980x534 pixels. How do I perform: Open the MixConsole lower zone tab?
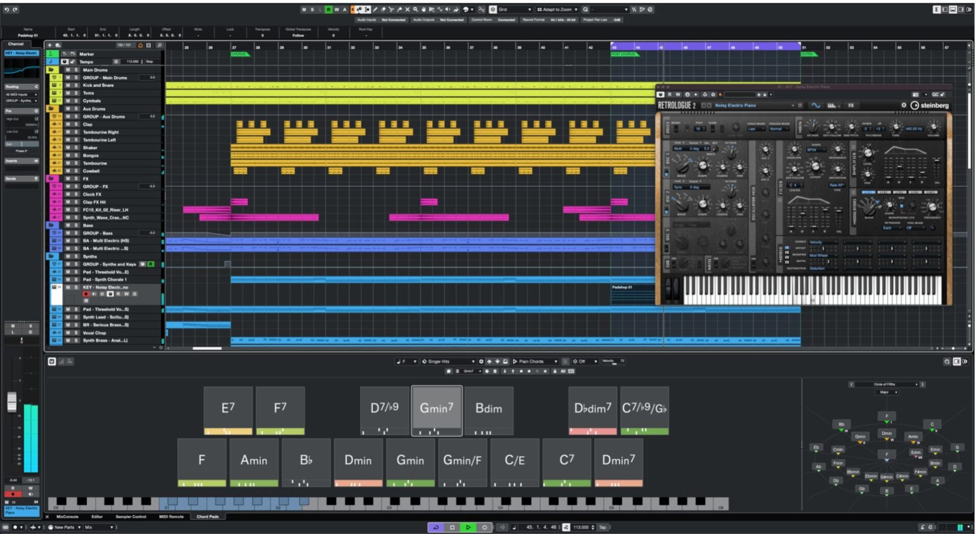click(x=67, y=517)
